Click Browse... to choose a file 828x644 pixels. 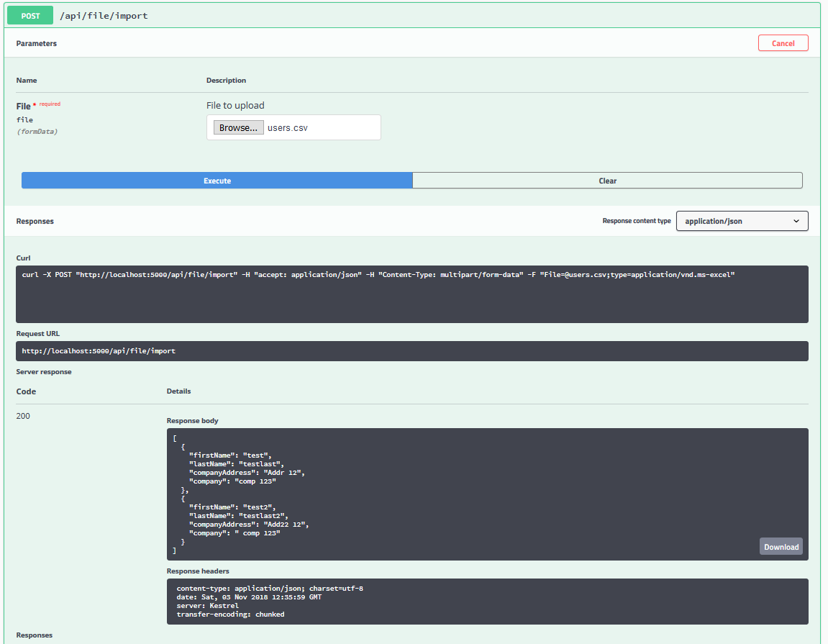click(238, 127)
